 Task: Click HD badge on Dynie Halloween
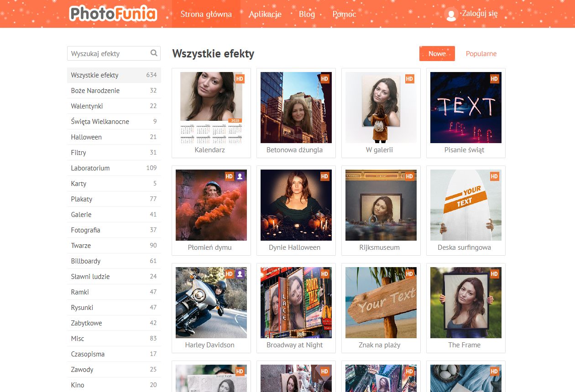click(325, 176)
